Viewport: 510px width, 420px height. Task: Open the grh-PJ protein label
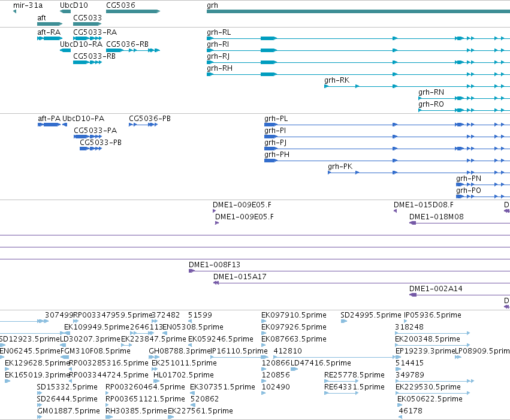(276, 143)
